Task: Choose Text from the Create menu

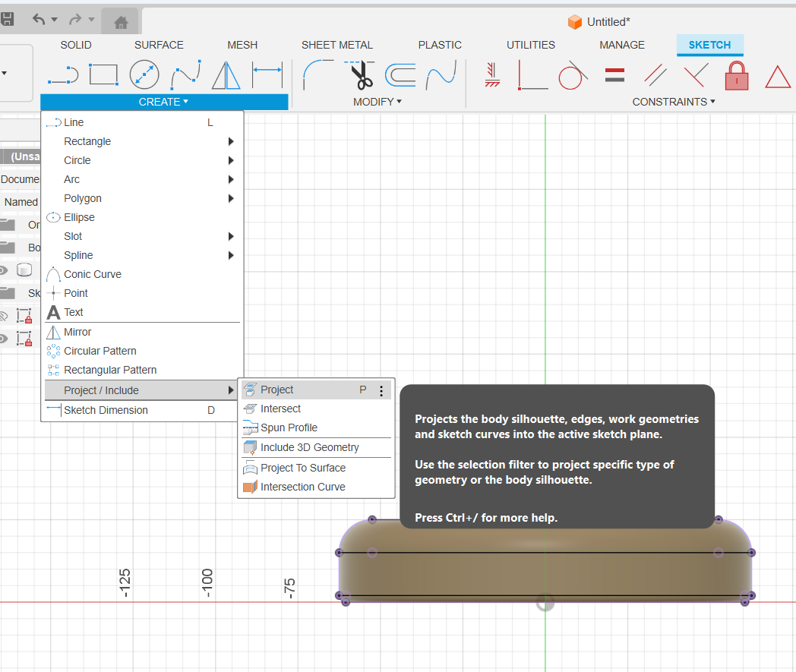Action: (x=142, y=313)
